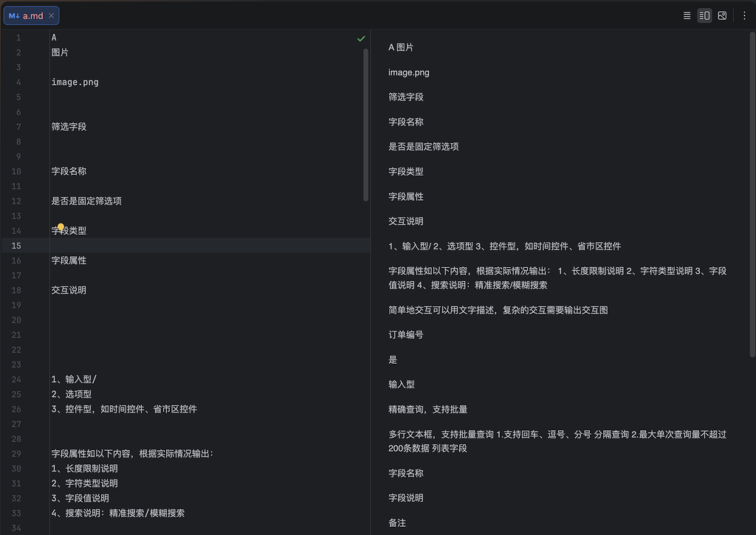
Task: Click '4、搜索说明' on editor line 33
Action: pos(78,514)
